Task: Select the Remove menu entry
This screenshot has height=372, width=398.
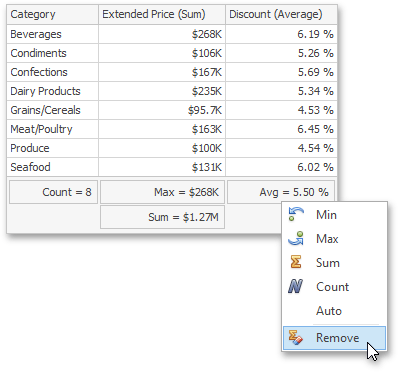Action: coord(334,338)
